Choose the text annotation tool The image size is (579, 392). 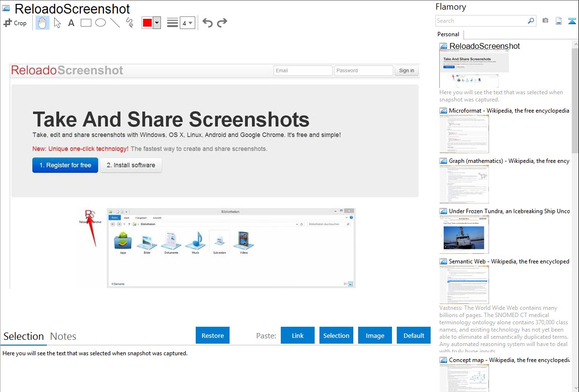click(71, 23)
